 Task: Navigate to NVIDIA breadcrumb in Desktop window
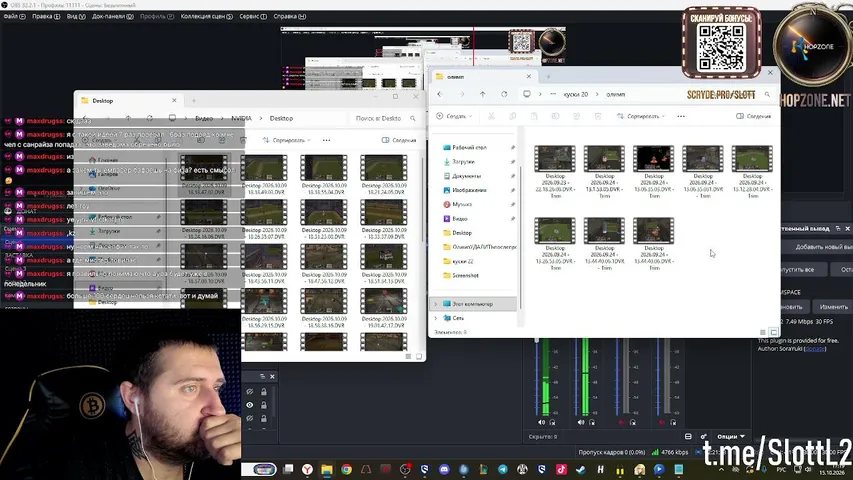[242, 118]
